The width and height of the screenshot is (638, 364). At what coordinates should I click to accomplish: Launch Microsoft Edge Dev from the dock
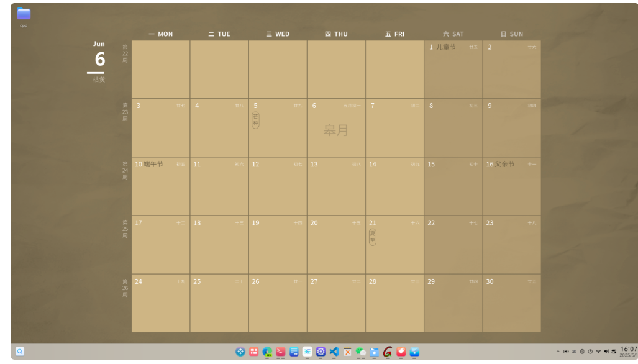(267, 352)
